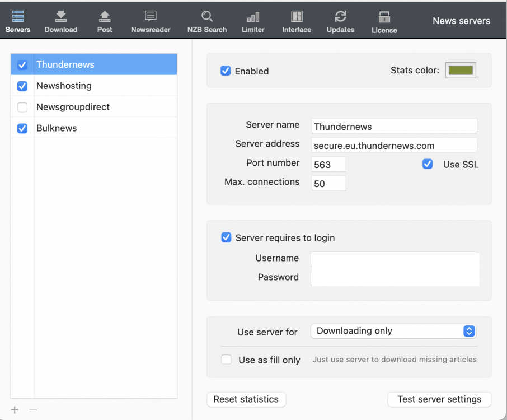This screenshot has width=507, height=420.
Task: Open the Download preferences pane
Action: click(x=61, y=22)
